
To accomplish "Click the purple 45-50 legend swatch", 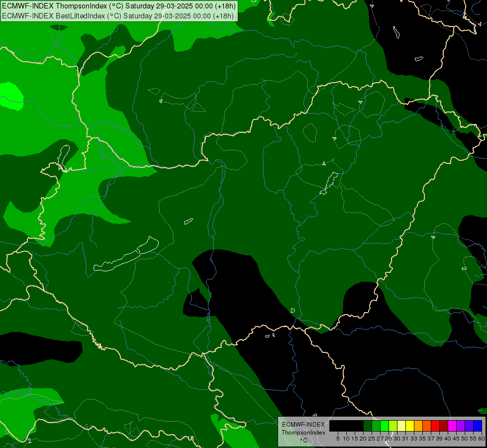I will (x=461, y=426).
